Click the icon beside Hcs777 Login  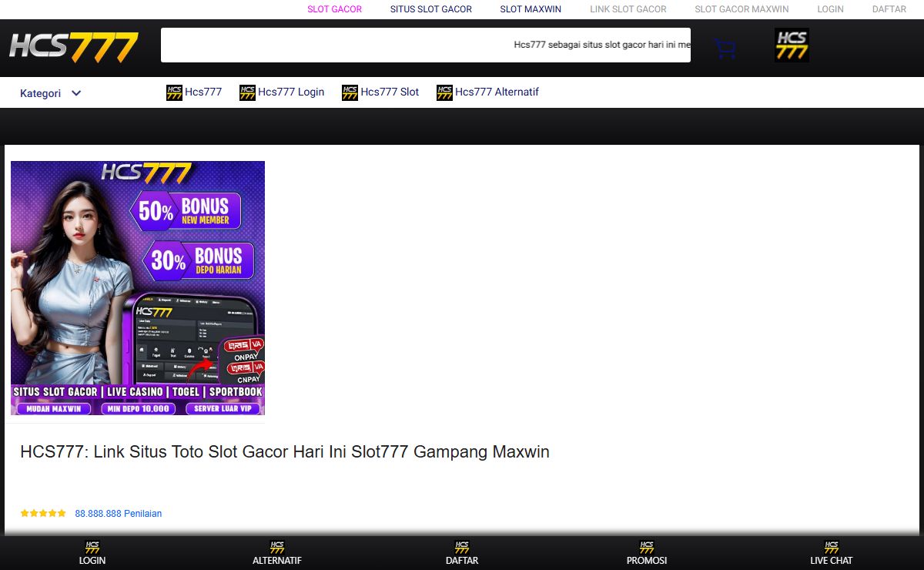[x=247, y=92]
